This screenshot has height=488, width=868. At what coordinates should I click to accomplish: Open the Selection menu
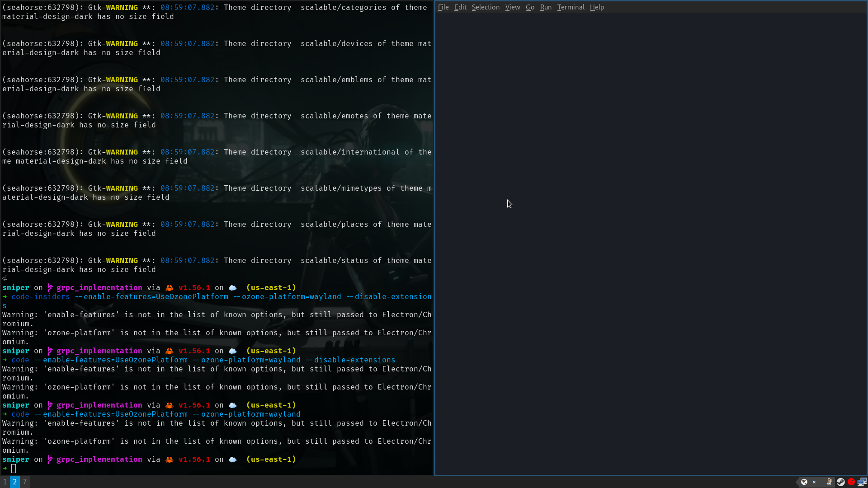point(485,7)
